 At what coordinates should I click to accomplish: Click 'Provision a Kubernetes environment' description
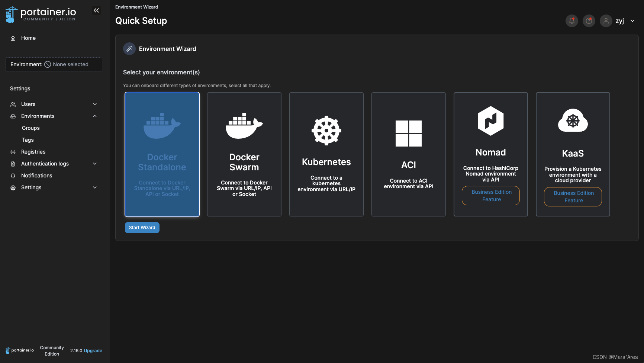point(573,175)
